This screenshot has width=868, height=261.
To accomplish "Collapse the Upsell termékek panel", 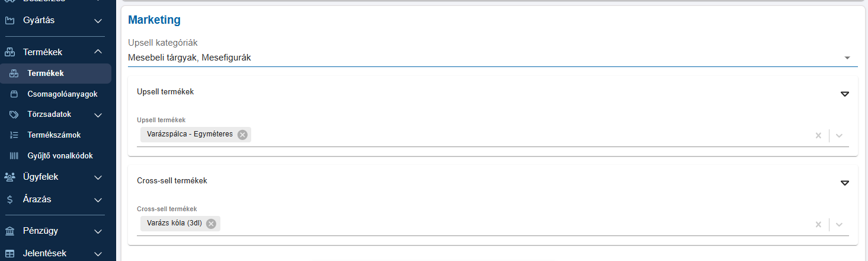I will coord(845,94).
